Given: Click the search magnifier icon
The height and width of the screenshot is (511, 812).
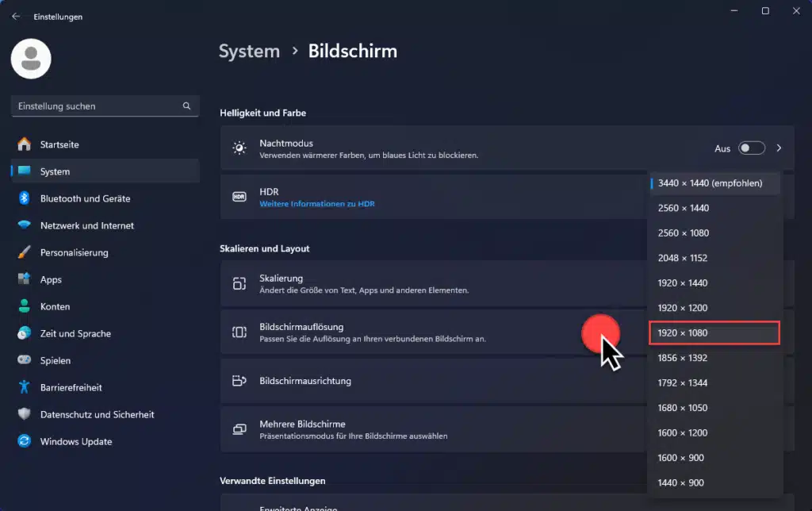Looking at the screenshot, I should 186,106.
